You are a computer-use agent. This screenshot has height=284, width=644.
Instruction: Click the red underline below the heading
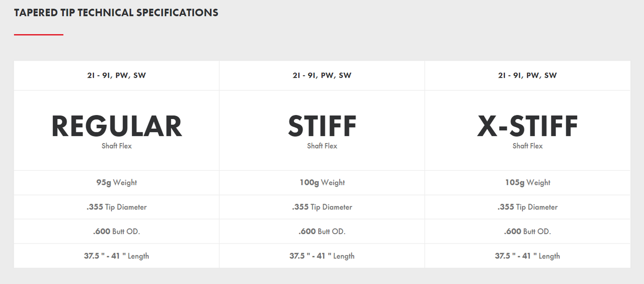pyautogui.click(x=39, y=34)
